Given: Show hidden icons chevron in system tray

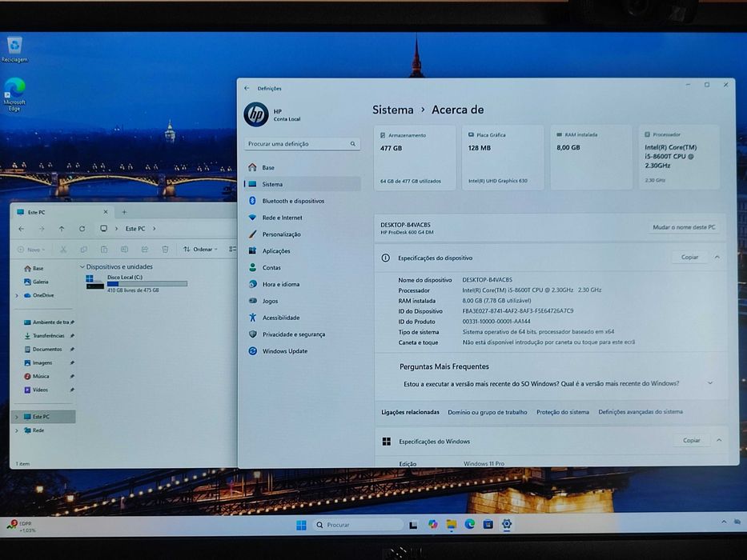Looking at the screenshot, I should point(724,522).
